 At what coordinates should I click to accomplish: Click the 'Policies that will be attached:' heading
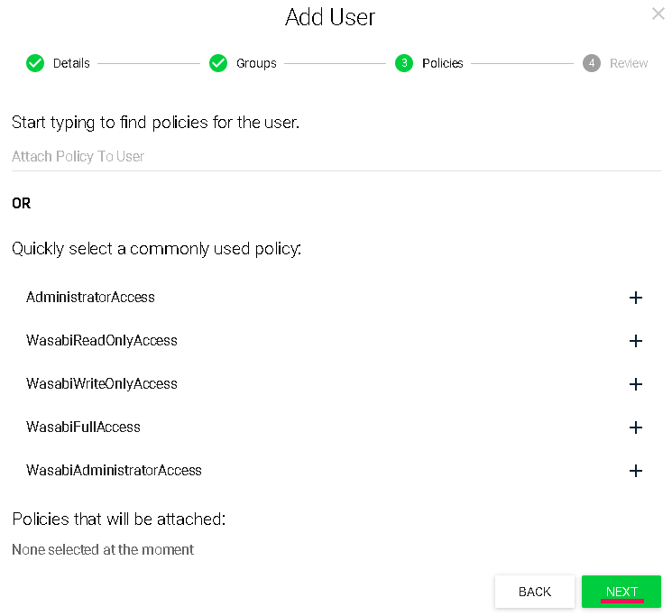(x=119, y=519)
